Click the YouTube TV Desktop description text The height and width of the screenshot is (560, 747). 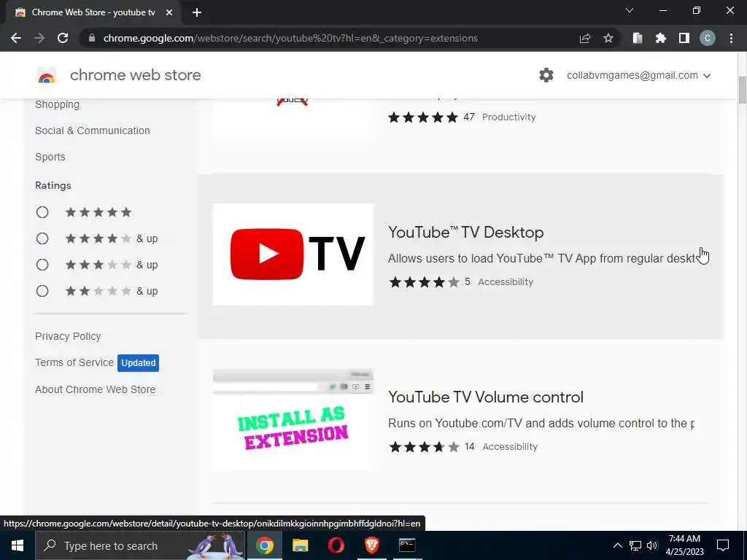tap(542, 258)
